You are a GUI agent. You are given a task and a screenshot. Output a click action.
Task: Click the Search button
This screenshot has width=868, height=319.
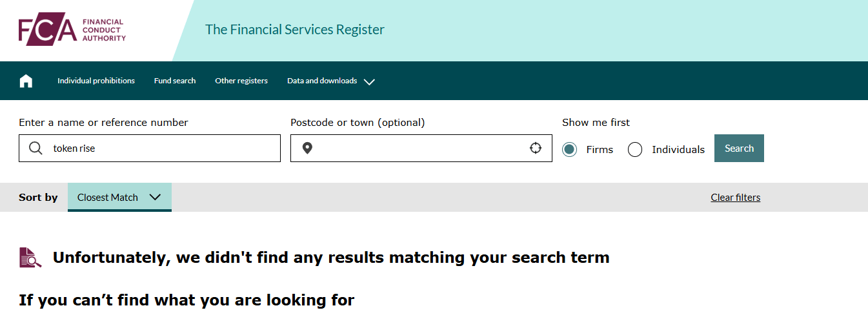pos(739,148)
